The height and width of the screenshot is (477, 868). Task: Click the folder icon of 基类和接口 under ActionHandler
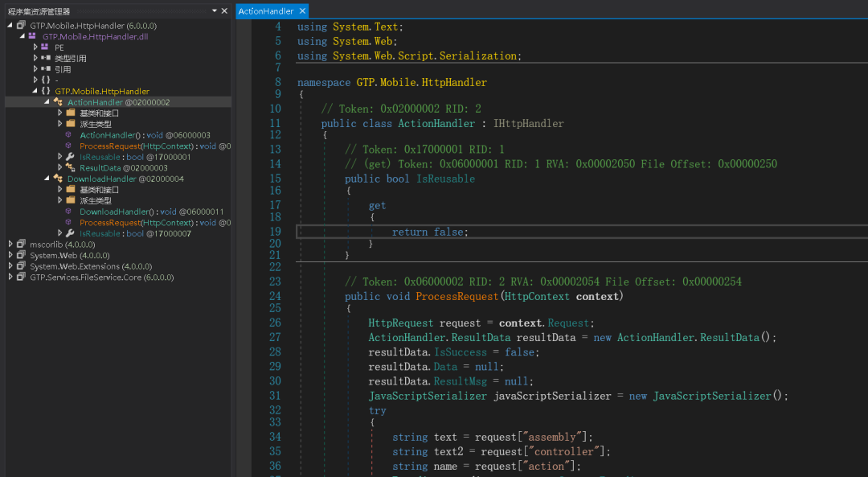(71, 113)
